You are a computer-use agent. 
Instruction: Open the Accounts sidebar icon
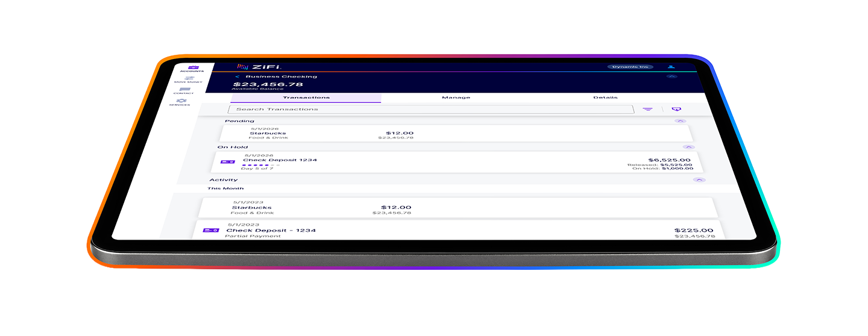[x=193, y=67]
